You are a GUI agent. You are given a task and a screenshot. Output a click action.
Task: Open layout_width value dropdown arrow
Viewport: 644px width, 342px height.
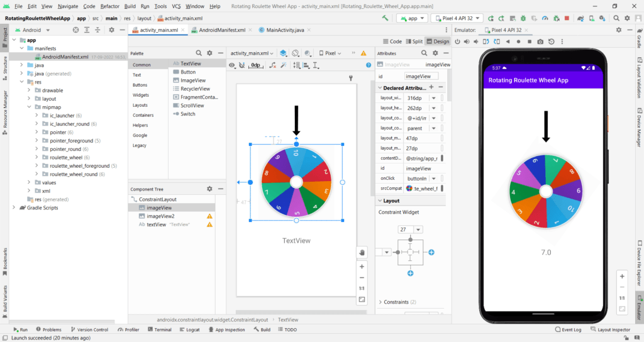pos(434,98)
